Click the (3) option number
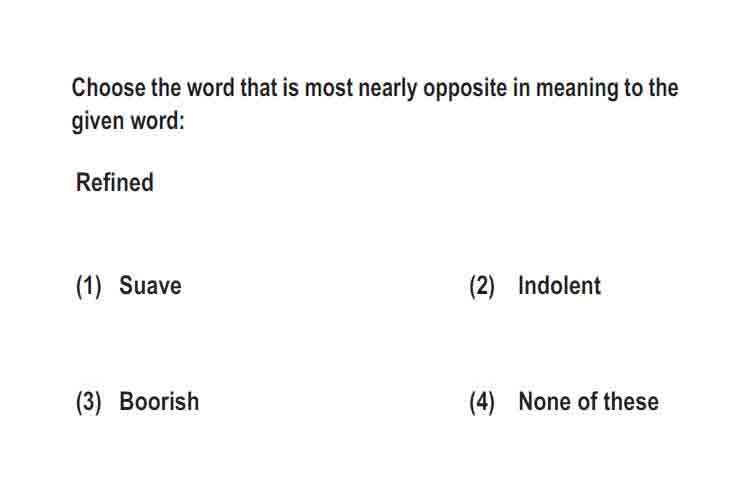Image resolution: width=750 pixels, height=500 pixels. tap(89, 402)
